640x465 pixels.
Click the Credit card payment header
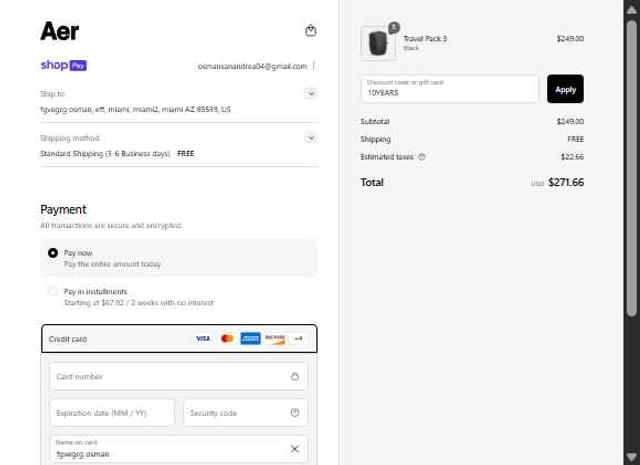(179, 339)
